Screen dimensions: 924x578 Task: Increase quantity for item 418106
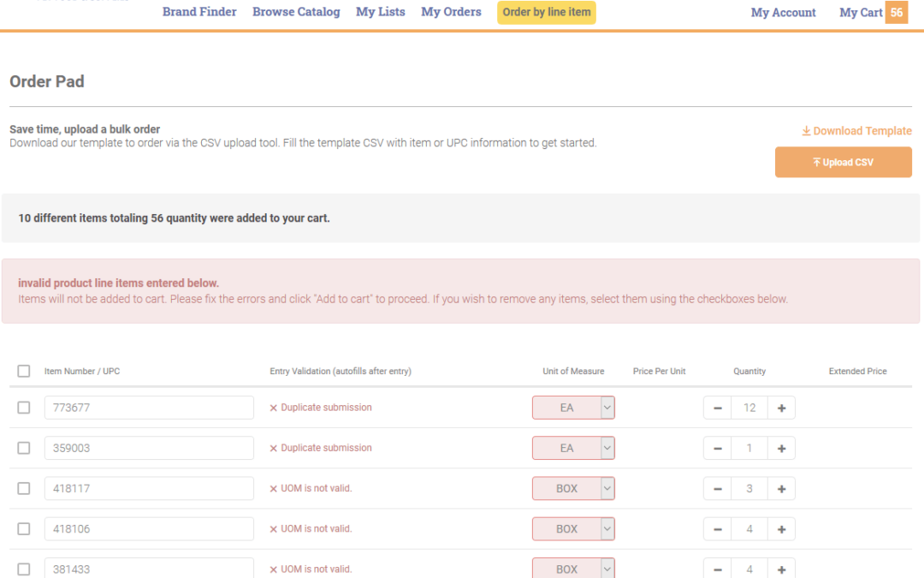click(781, 529)
